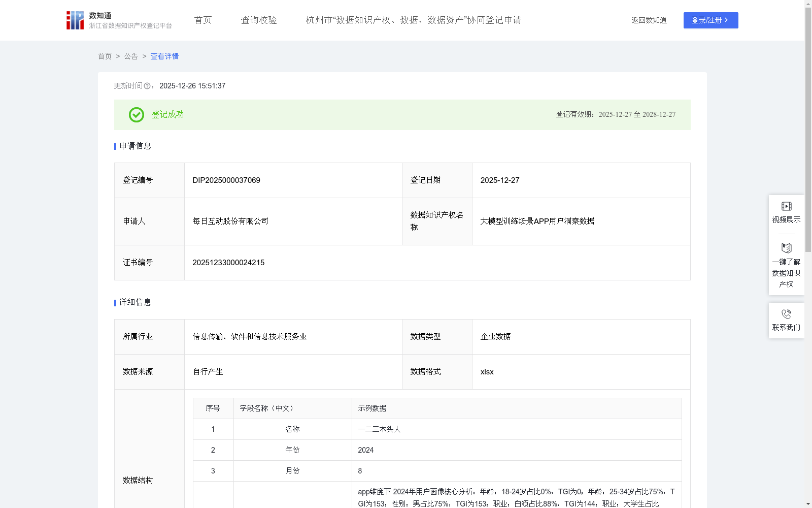The image size is (812, 508).
Task: Click data format value xlsx
Action: click(487, 372)
